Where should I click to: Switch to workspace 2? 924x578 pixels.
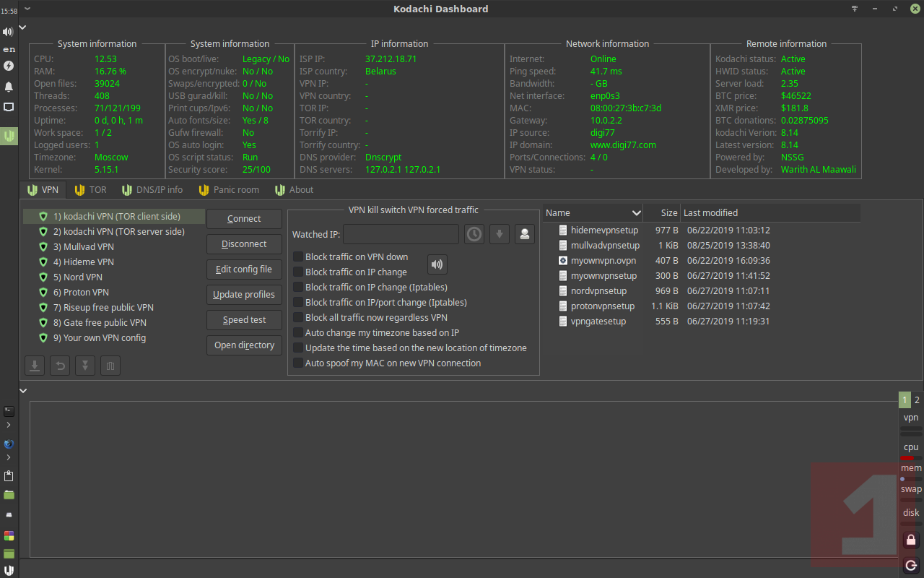pyautogui.click(x=917, y=400)
